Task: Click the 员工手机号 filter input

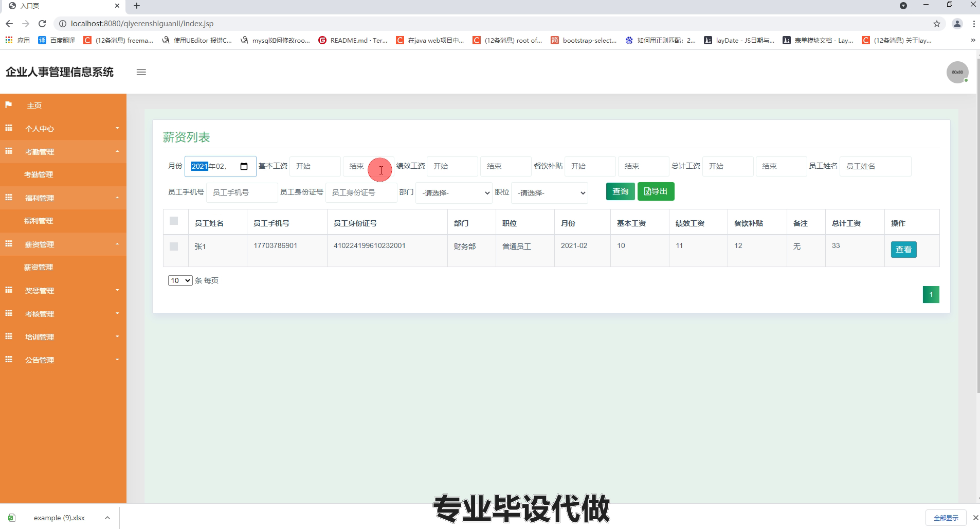Action: pos(242,192)
